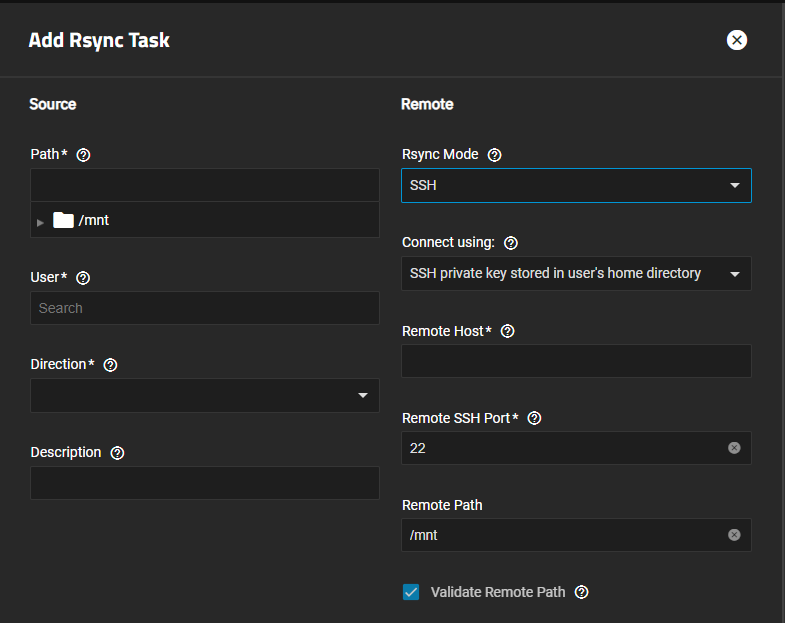Open help tooltip for User field
This screenshot has height=623, width=785.
tap(84, 278)
